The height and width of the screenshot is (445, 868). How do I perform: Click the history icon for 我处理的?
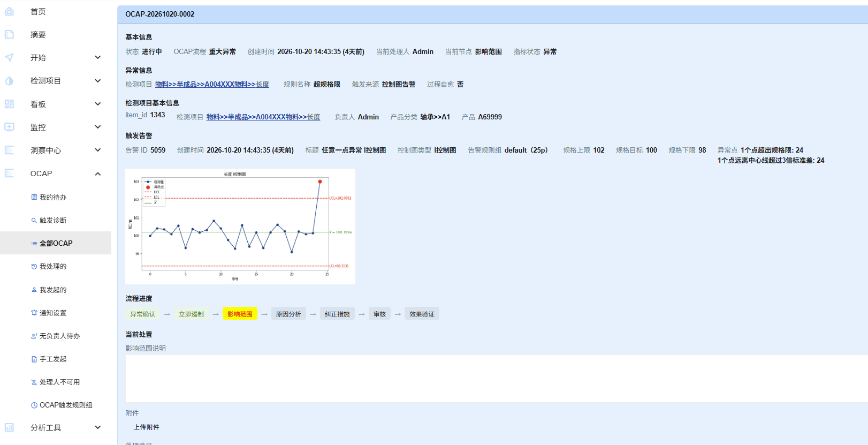34,266
